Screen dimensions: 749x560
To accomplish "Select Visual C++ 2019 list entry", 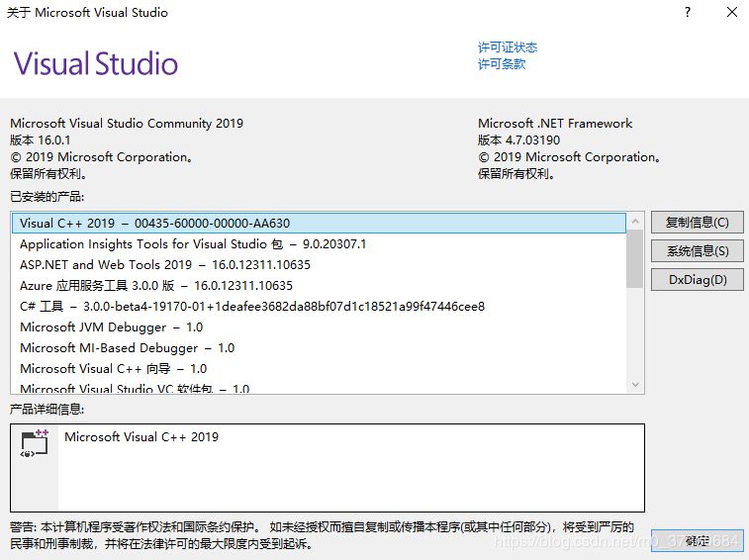I will [x=154, y=224].
